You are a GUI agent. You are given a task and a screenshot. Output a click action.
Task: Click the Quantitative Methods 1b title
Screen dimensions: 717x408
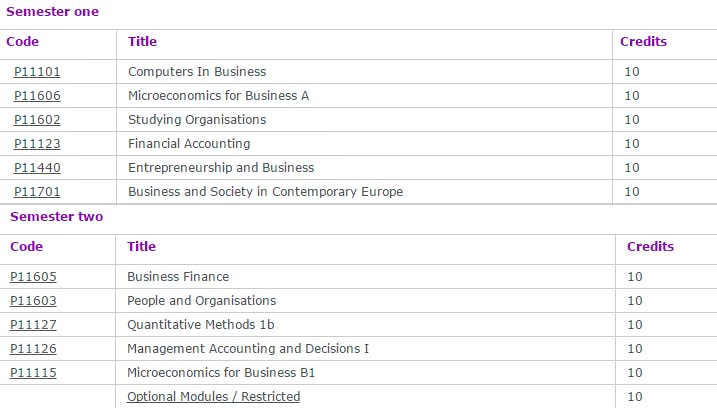pos(200,325)
